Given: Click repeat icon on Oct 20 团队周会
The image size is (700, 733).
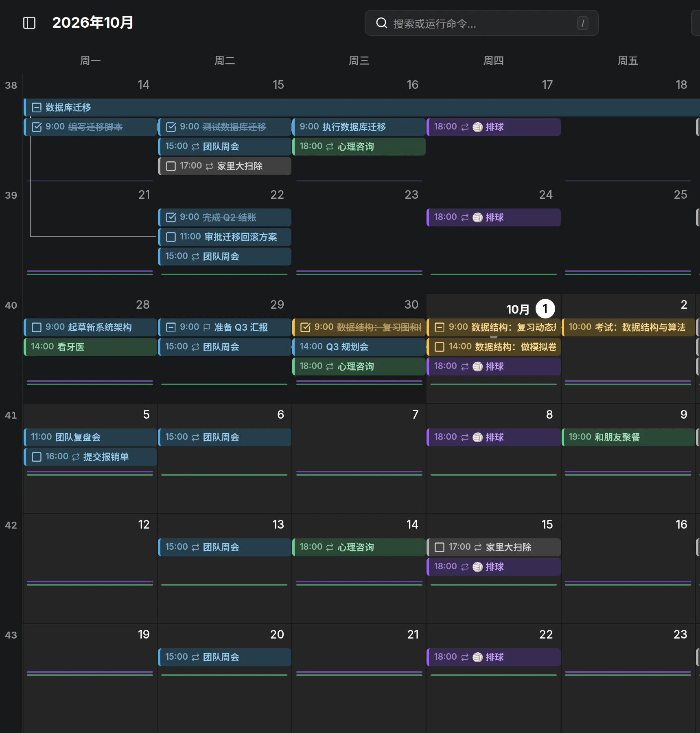Looking at the screenshot, I should point(196,657).
